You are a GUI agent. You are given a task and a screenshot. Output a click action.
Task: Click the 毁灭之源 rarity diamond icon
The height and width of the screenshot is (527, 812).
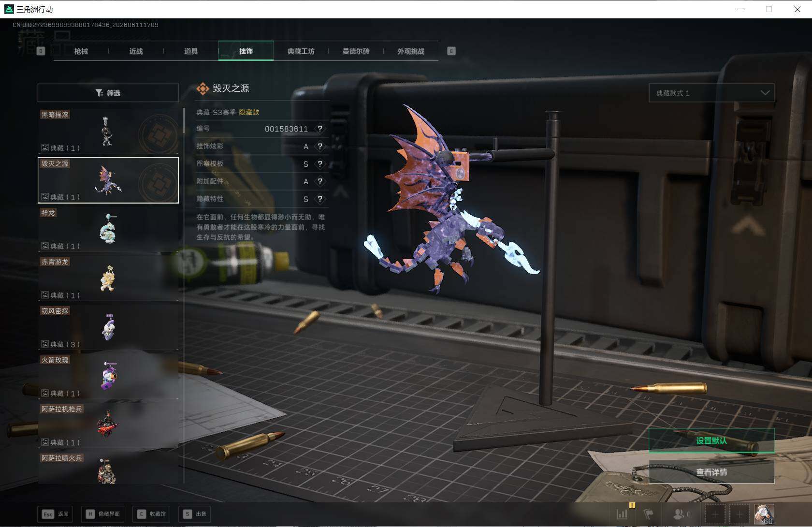(203, 89)
